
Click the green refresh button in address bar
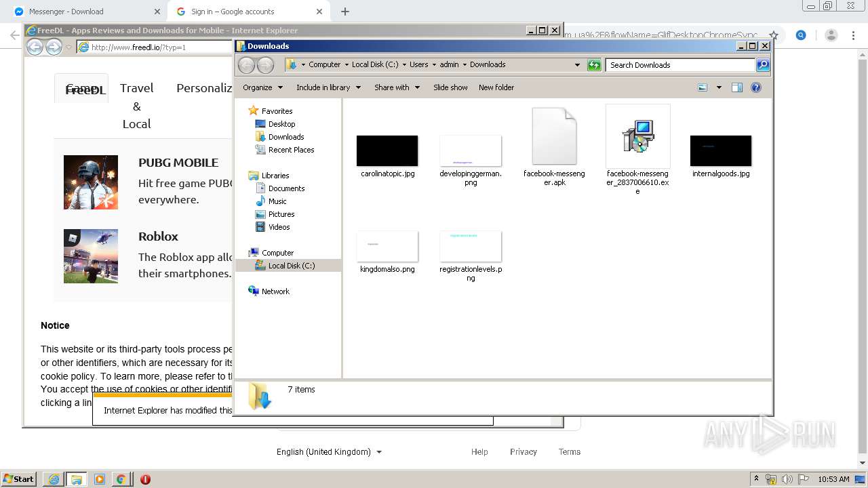pyautogui.click(x=594, y=65)
